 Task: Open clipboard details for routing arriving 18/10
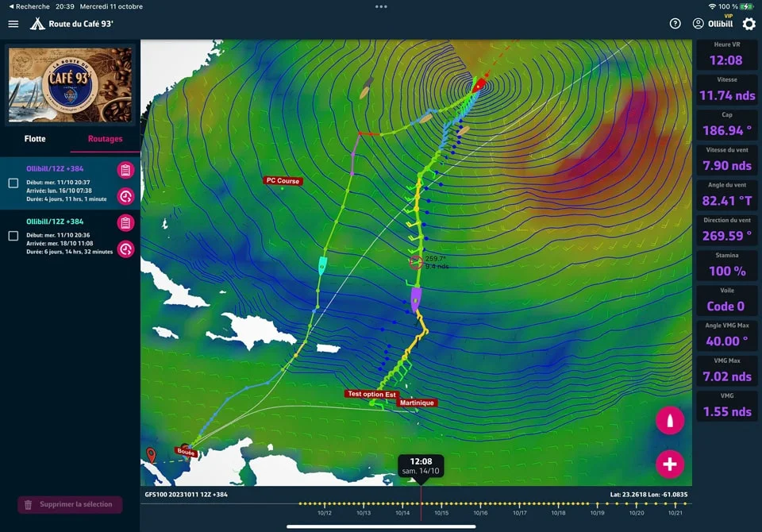[125, 222]
